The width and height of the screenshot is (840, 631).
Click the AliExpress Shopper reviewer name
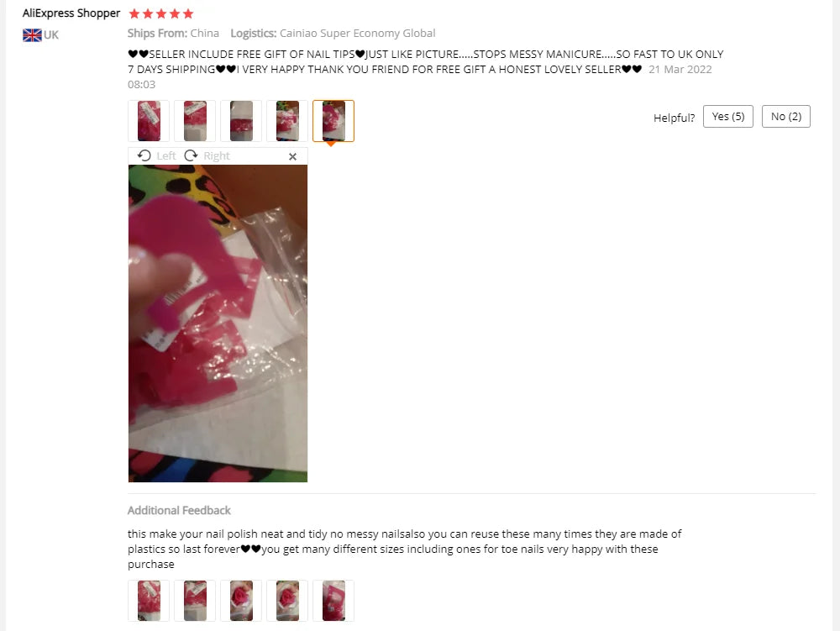(71, 13)
